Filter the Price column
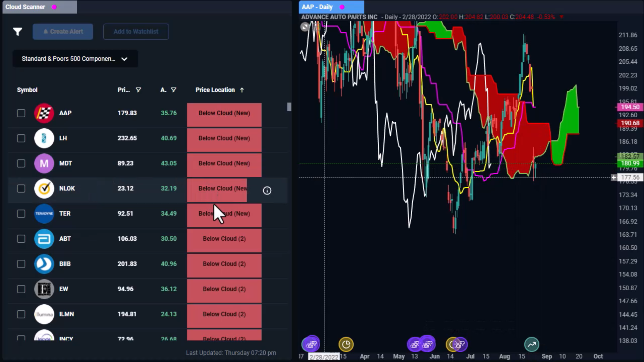The height and width of the screenshot is (362, 644). pos(138,90)
